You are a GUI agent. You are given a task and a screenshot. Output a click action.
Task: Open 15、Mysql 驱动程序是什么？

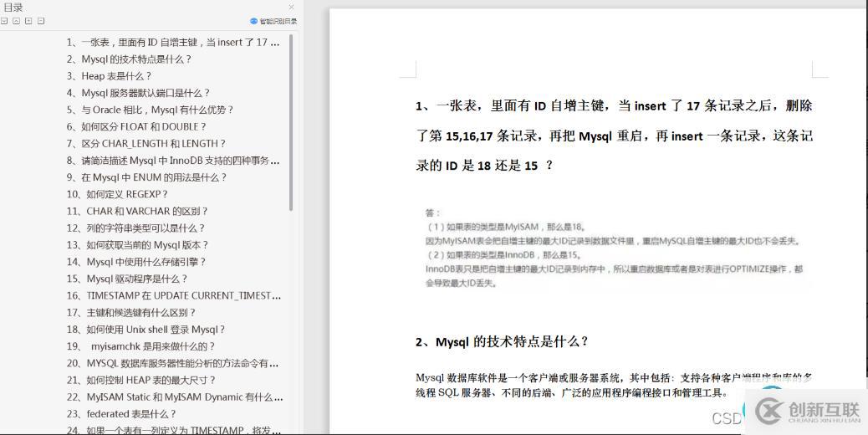pos(127,279)
